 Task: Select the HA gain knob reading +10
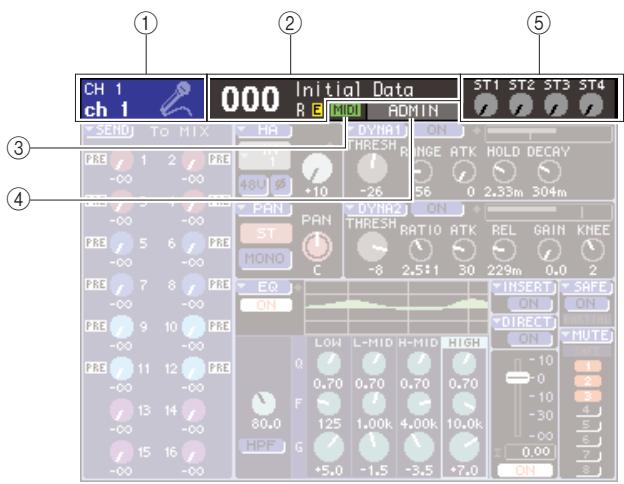click(317, 168)
